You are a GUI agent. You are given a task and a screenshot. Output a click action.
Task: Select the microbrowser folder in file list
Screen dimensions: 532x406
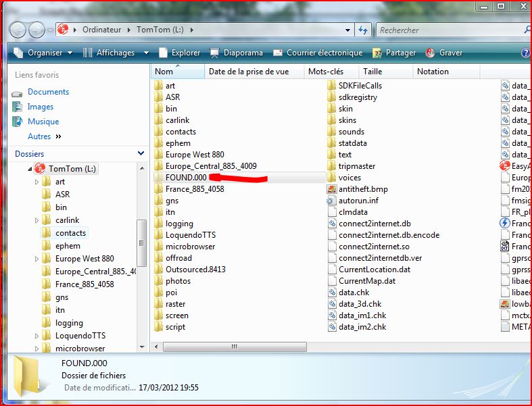[190, 247]
